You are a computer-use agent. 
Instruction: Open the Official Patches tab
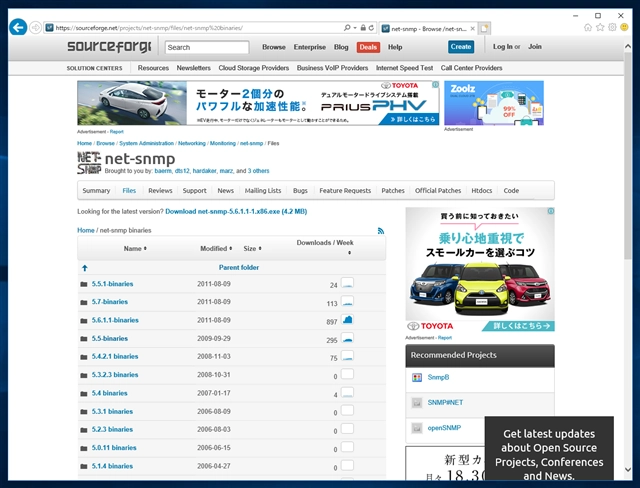click(438, 191)
